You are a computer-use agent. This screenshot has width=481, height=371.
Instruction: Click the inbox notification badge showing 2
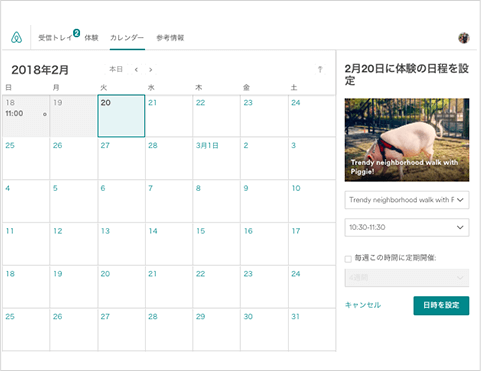click(x=76, y=33)
